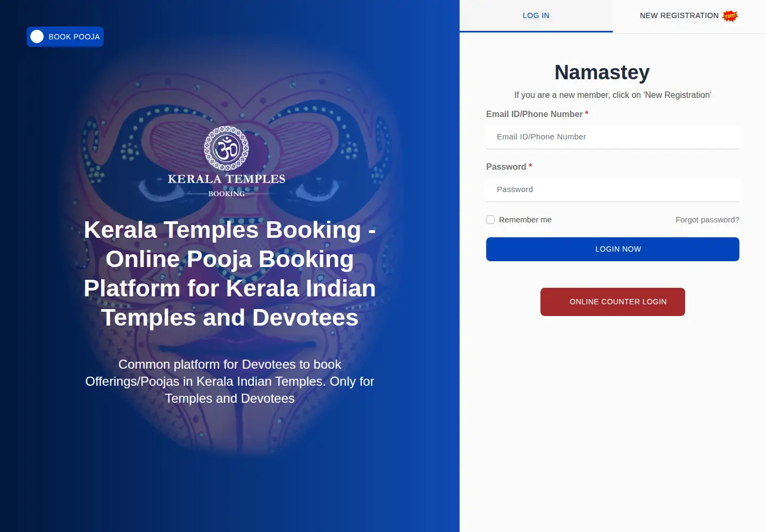The image size is (766, 532).
Task: Open the Forgot password link
Action: [x=707, y=220]
